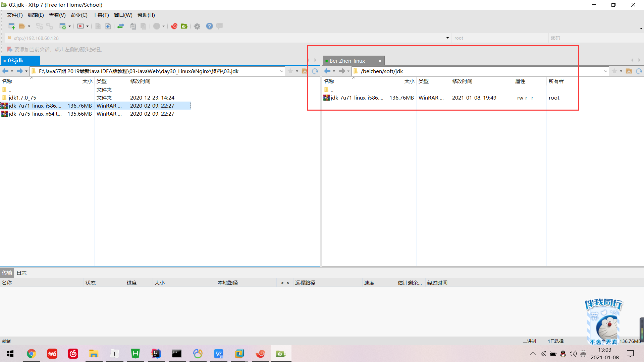Screen dimensions: 644x362
Task: Click the local refresh button
Action: (x=315, y=71)
